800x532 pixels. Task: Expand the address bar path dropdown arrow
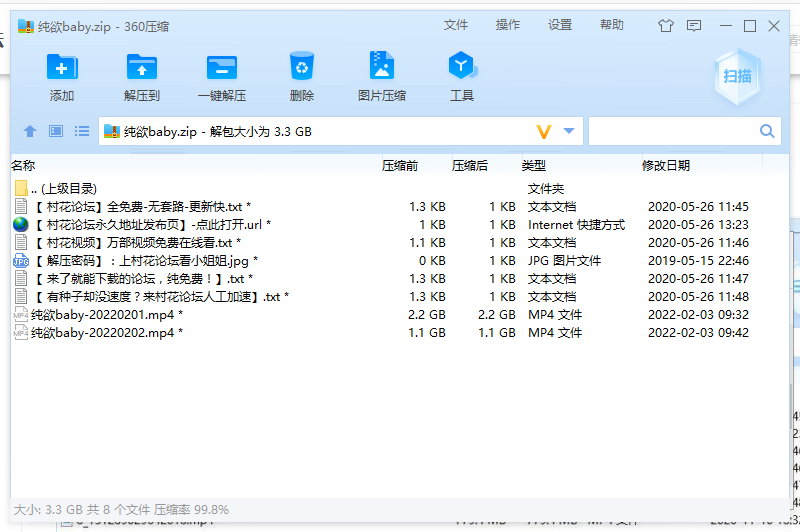[569, 131]
